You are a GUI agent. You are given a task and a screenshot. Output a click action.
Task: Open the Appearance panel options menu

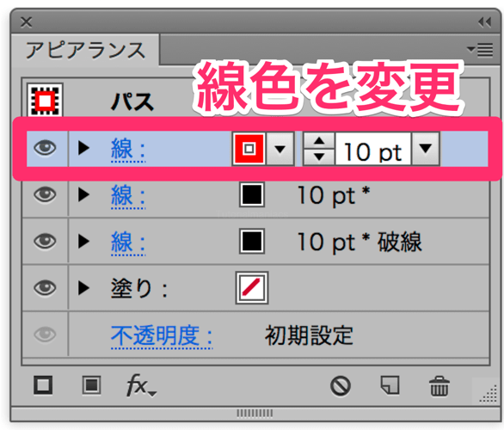pos(480,50)
